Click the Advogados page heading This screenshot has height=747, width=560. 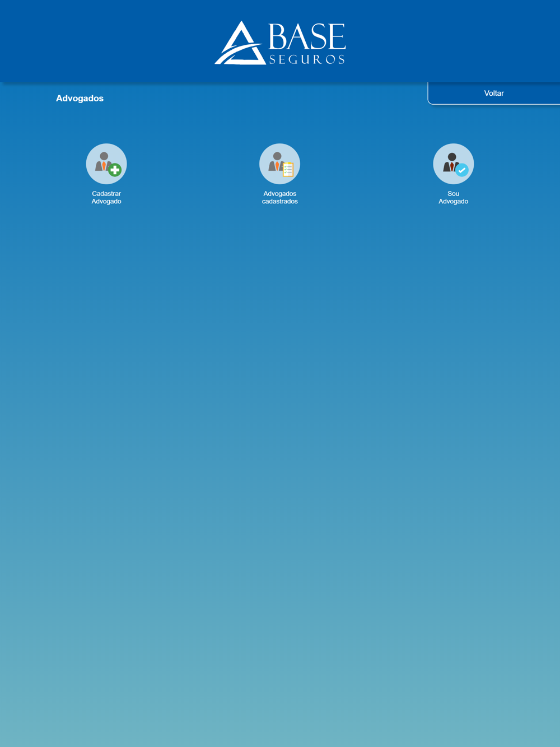coord(80,99)
